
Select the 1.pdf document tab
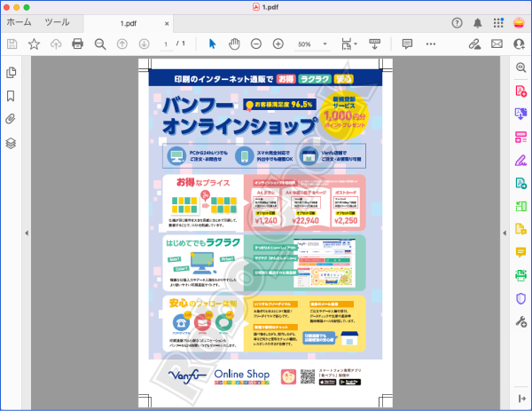129,23
